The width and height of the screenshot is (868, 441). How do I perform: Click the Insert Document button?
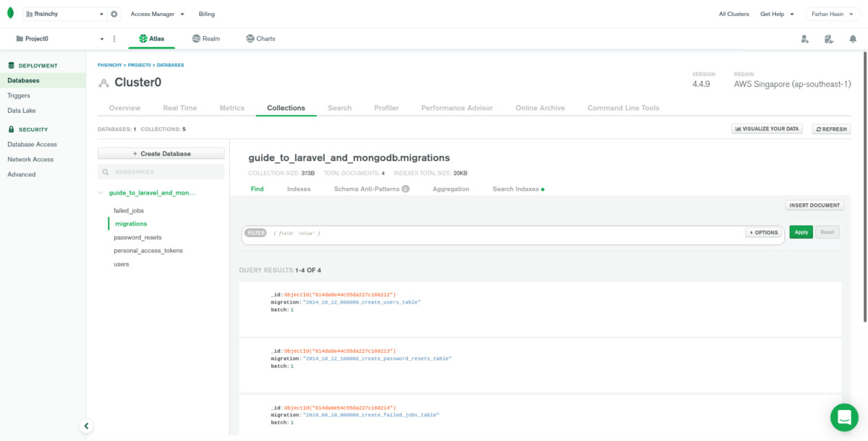814,205
